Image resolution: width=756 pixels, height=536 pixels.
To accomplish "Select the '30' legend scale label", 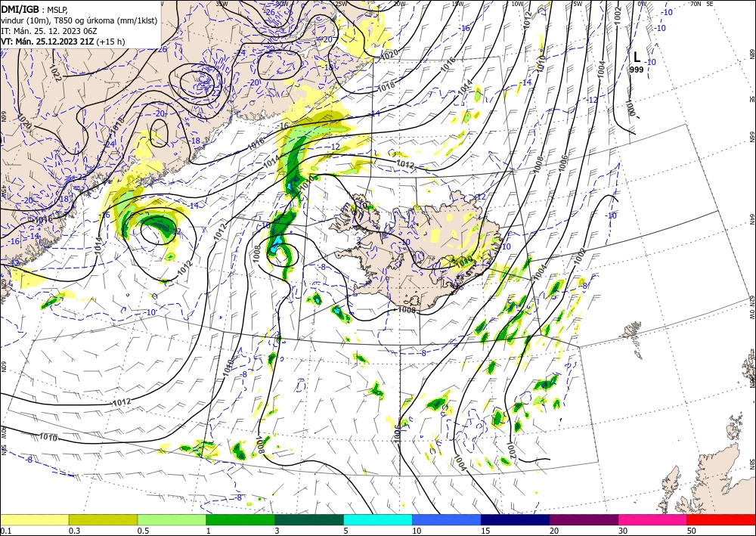I will click(623, 531).
